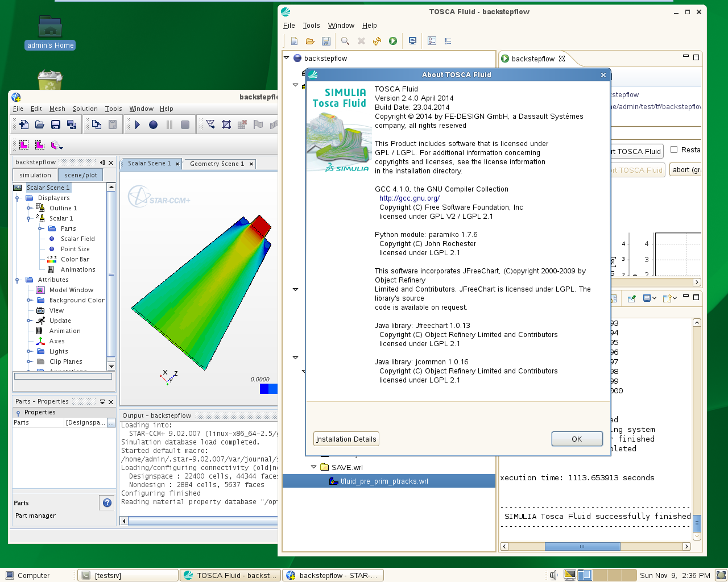Screen dimensions: 728x582
Task: Expand Background Color node in scene tree
Action: tap(29, 300)
